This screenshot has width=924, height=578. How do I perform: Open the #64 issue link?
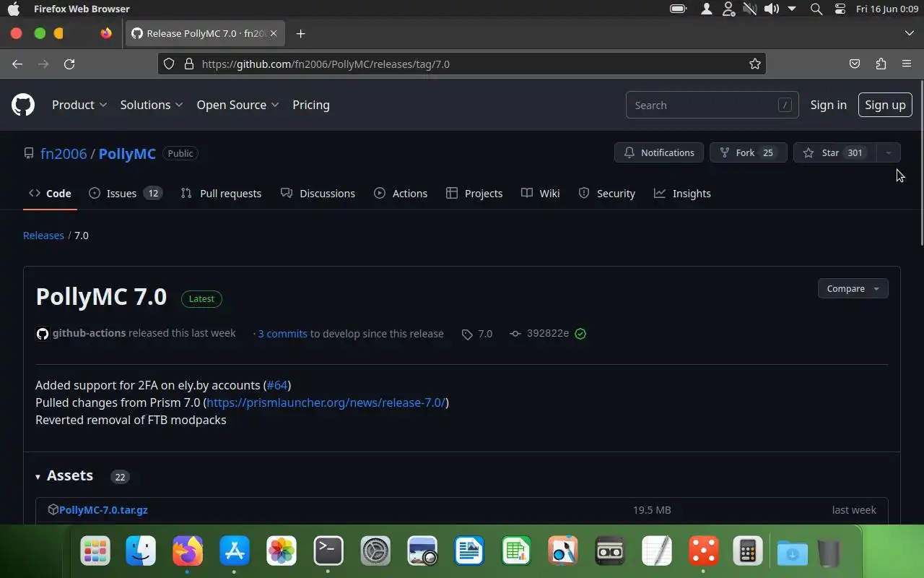coord(276,385)
